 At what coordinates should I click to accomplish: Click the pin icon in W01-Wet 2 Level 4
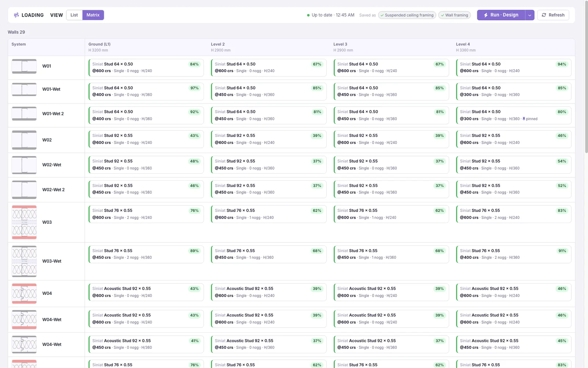tap(524, 119)
